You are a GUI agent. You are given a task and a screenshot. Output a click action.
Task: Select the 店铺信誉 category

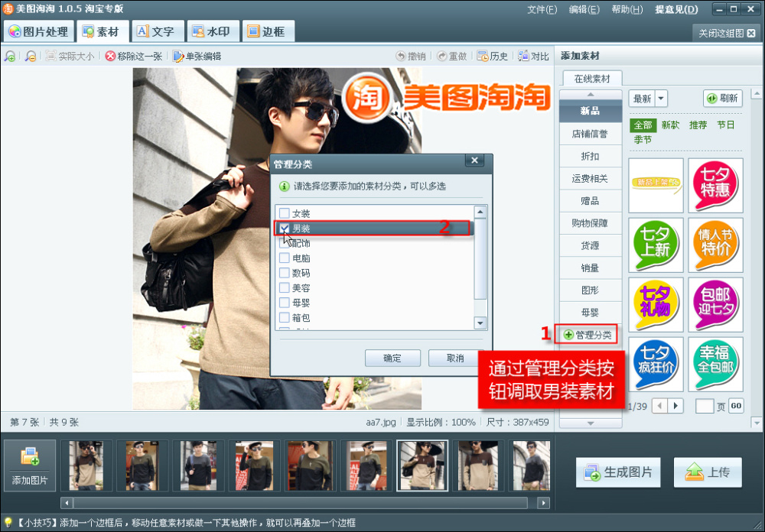coord(591,134)
